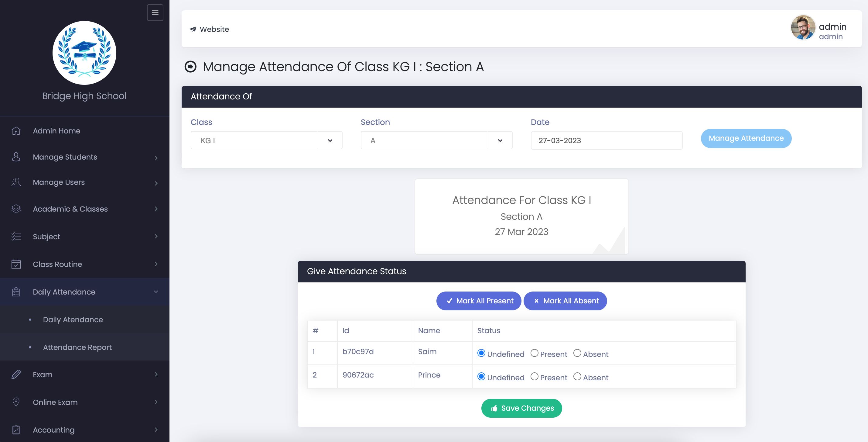
Task: Click Mark All Present button
Action: coord(479,301)
